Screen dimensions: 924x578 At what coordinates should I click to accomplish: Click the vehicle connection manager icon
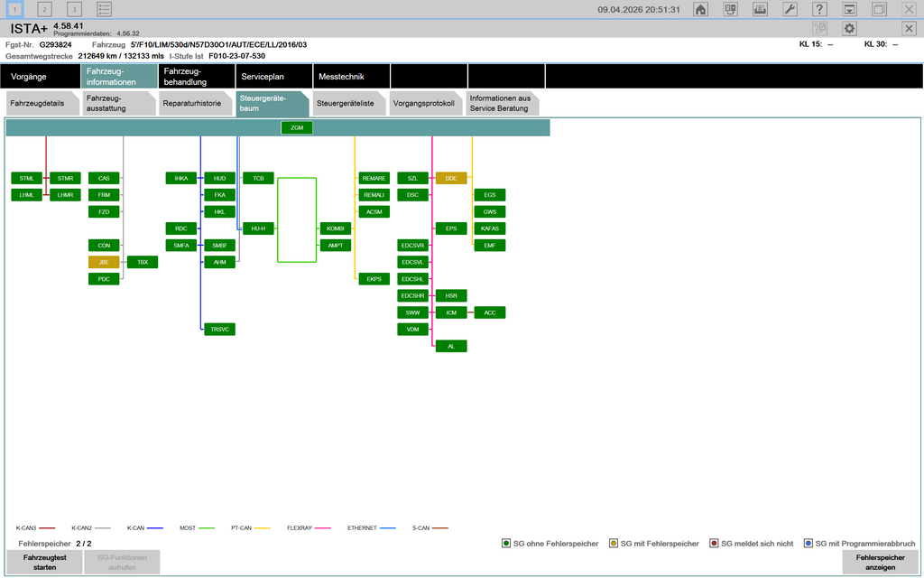click(x=730, y=9)
